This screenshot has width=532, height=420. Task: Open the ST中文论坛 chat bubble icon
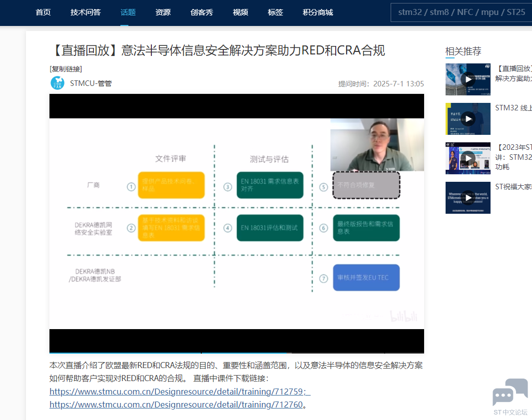[511, 393]
